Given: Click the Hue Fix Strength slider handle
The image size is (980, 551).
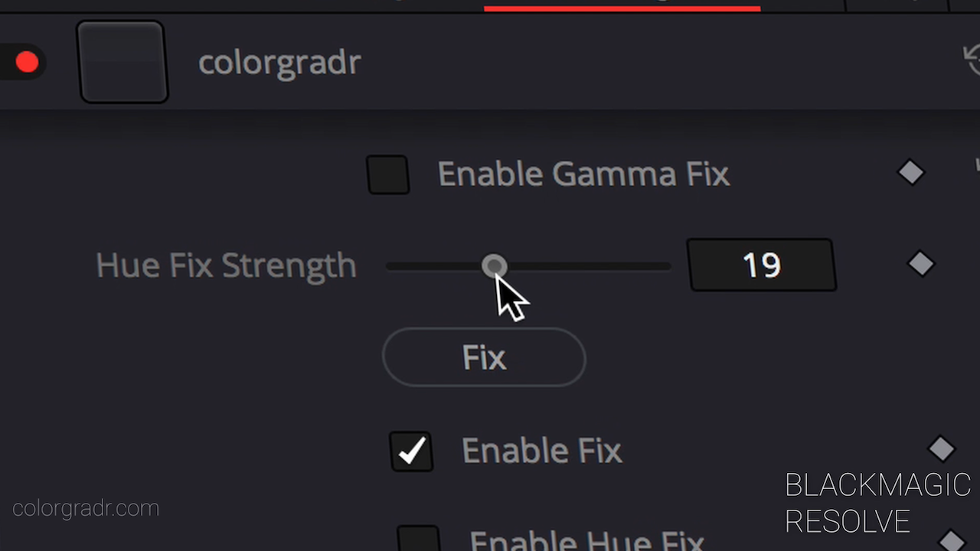Looking at the screenshot, I should tap(494, 266).
